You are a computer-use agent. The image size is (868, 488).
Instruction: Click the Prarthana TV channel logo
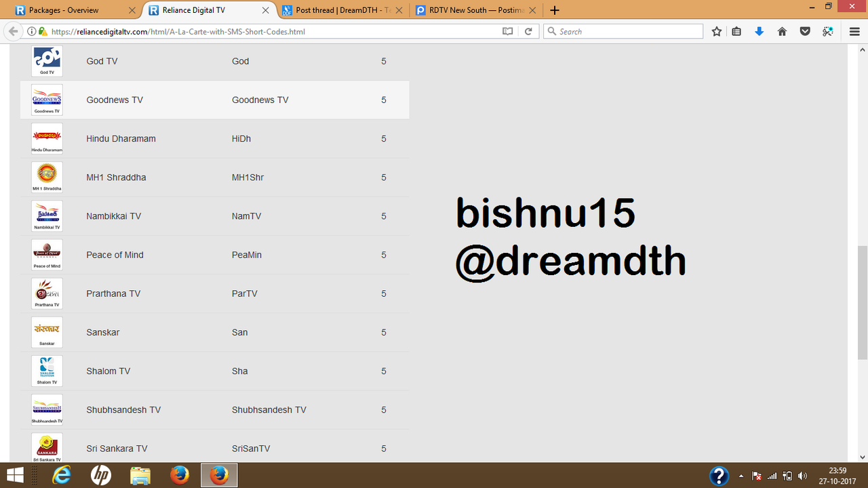tap(47, 293)
